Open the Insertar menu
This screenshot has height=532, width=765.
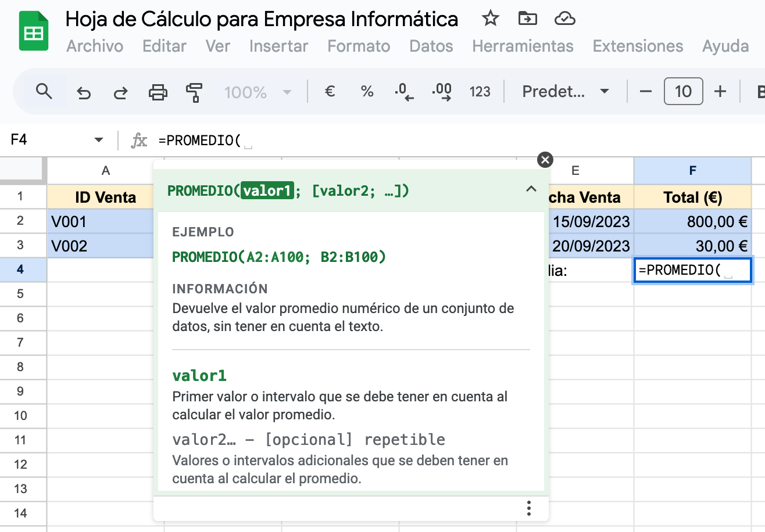(x=278, y=46)
